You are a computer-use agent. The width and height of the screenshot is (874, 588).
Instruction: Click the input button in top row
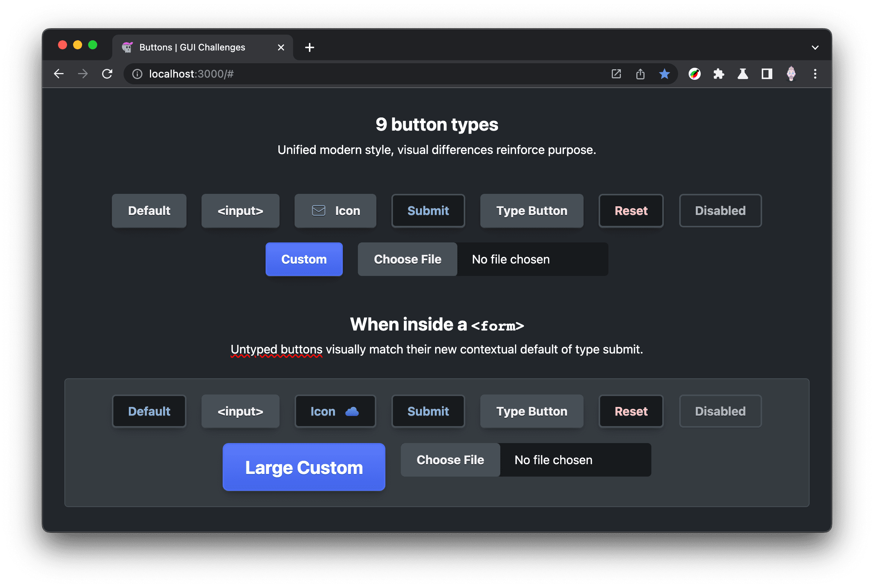(x=240, y=210)
